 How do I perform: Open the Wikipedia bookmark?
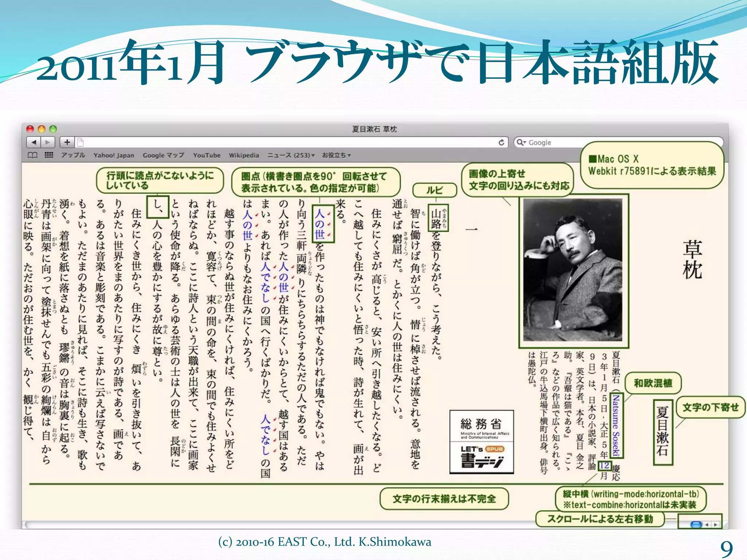tap(244, 155)
